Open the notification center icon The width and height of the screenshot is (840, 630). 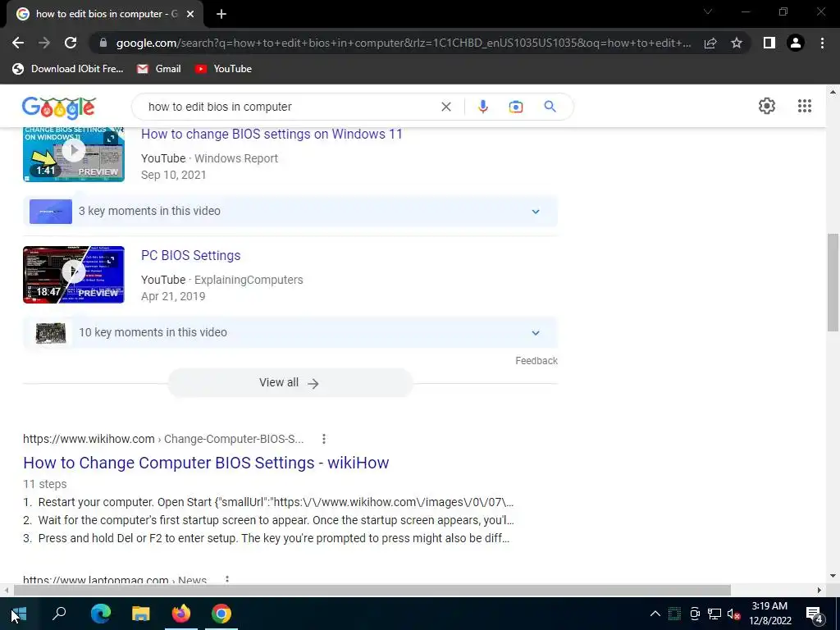point(814,614)
